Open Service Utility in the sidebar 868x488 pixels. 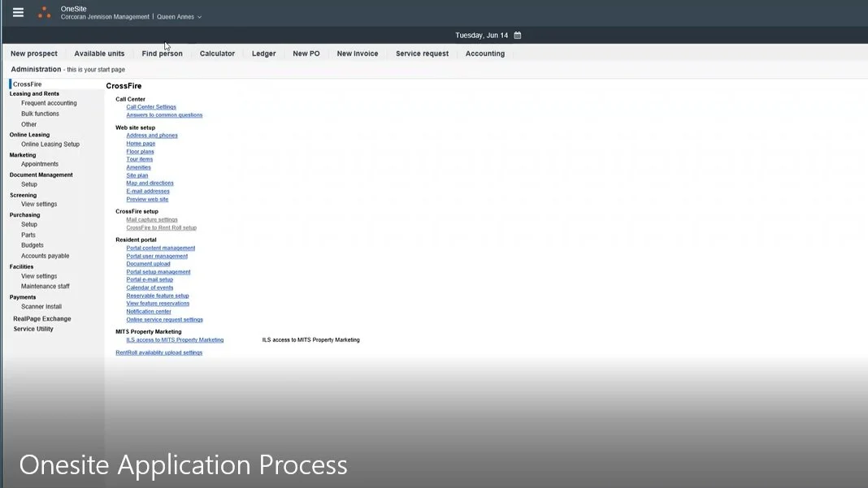pos(33,329)
